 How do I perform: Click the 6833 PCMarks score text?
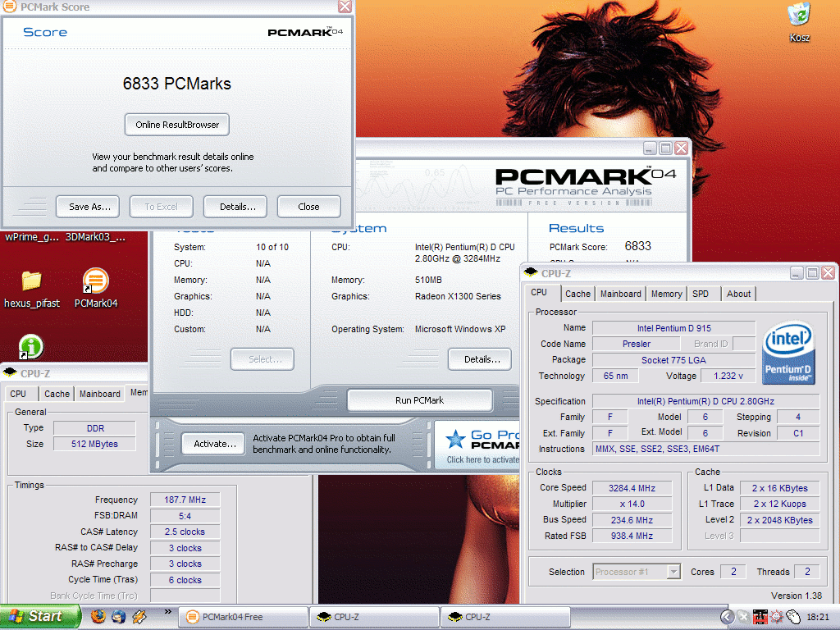177,84
